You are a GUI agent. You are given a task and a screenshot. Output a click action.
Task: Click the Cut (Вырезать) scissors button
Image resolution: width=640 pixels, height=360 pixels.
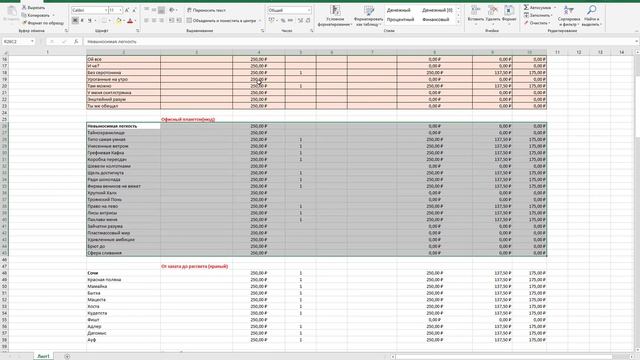33,7
